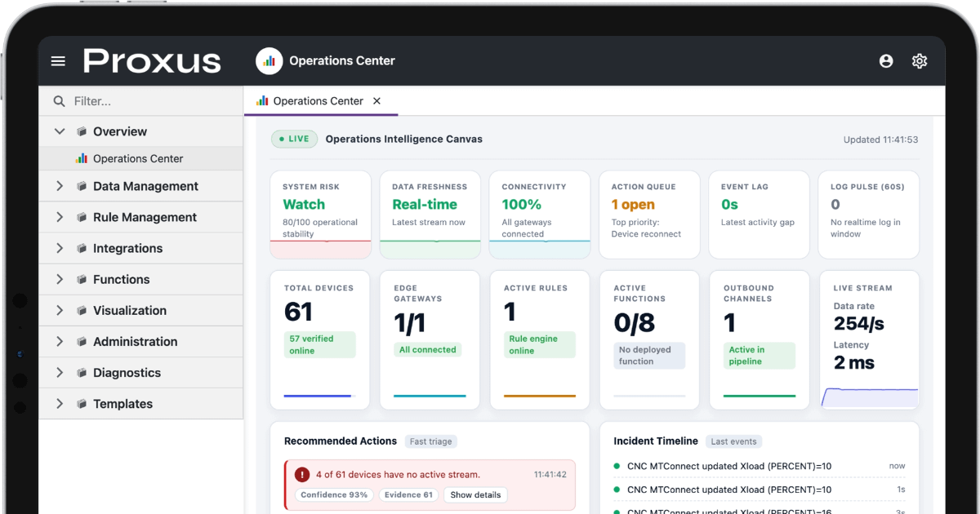The image size is (980, 514).
Task: Click the cube icon beside Data Management
Action: pos(82,187)
